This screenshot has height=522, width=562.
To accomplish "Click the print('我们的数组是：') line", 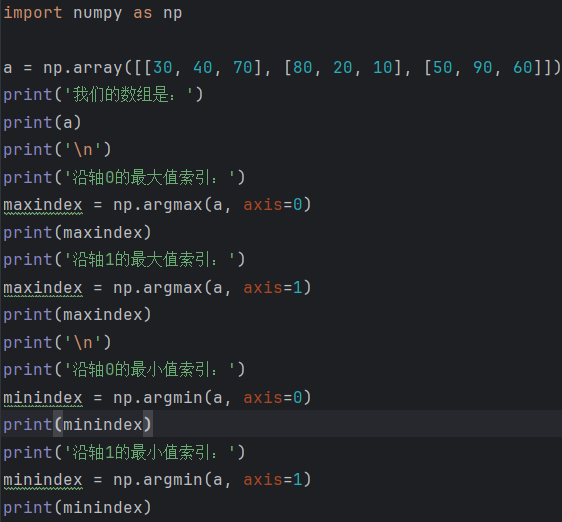I will (x=103, y=95).
